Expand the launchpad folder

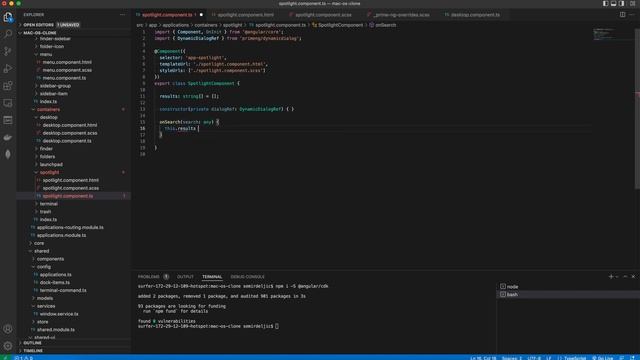pyautogui.click(x=51, y=164)
